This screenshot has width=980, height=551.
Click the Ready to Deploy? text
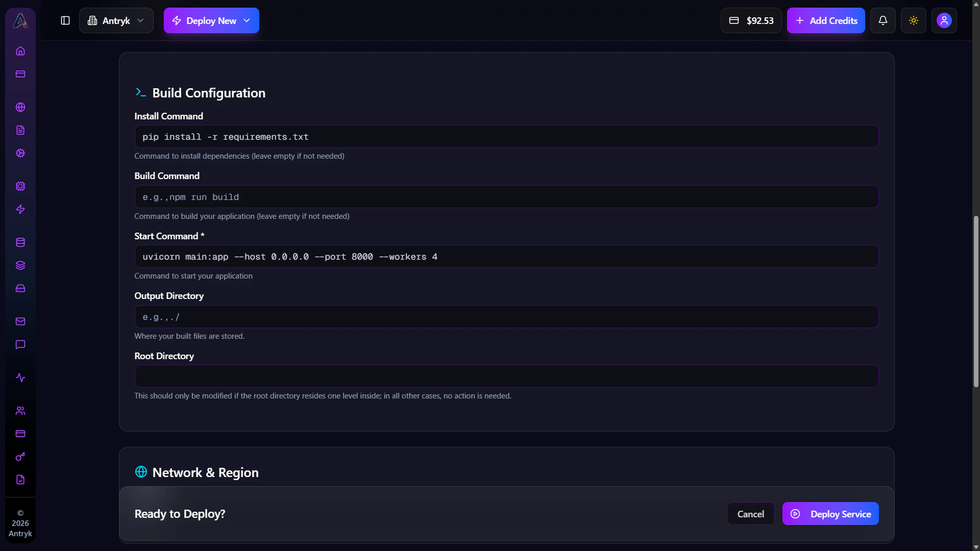tap(180, 514)
